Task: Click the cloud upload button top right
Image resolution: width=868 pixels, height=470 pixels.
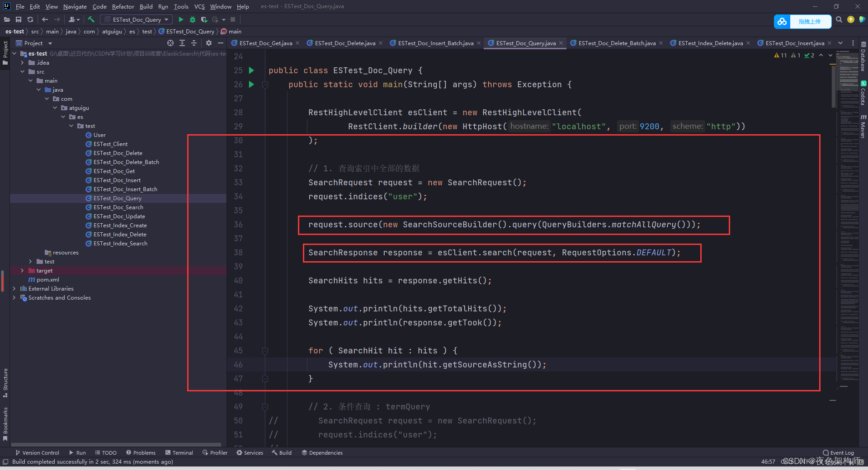Action: tap(802, 21)
